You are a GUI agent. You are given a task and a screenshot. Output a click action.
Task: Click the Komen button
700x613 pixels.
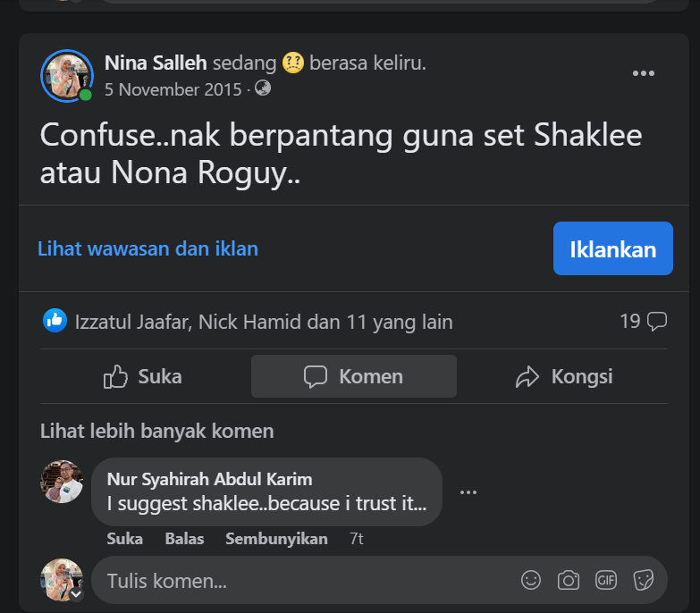pos(353,376)
